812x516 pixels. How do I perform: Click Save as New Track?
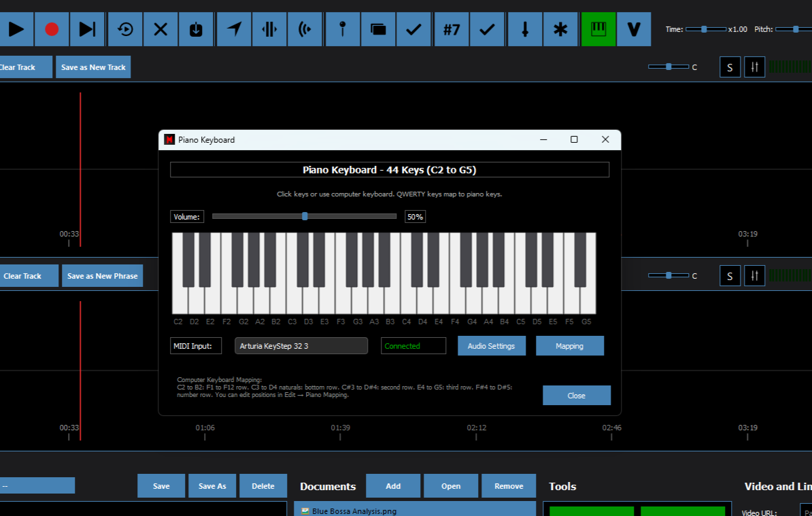click(x=93, y=67)
